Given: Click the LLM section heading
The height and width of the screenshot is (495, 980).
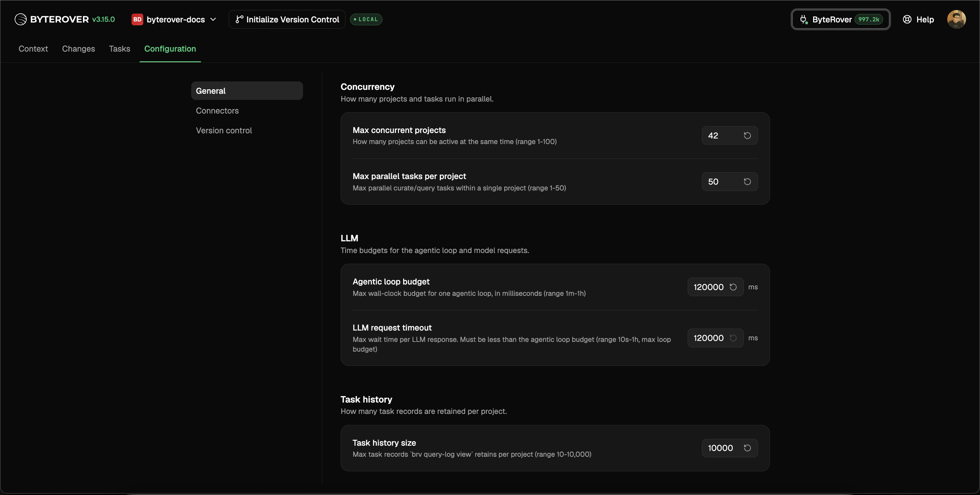Looking at the screenshot, I should (349, 238).
